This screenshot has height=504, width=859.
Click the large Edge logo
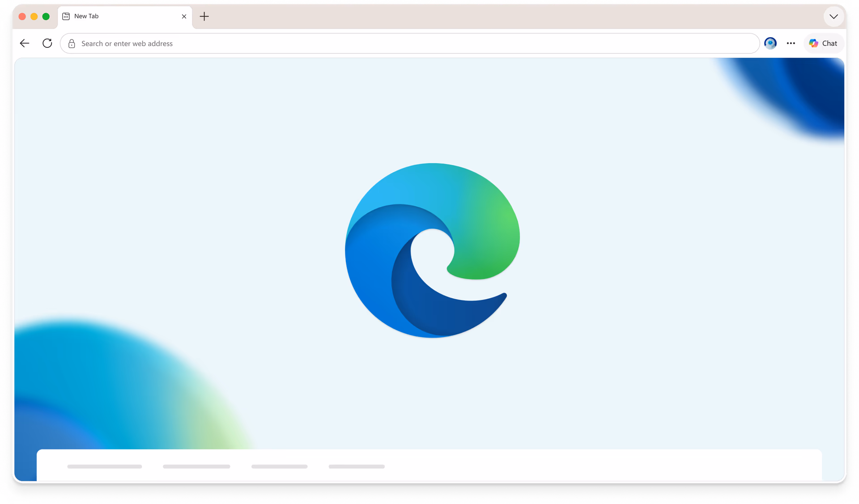click(x=432, y=250)
